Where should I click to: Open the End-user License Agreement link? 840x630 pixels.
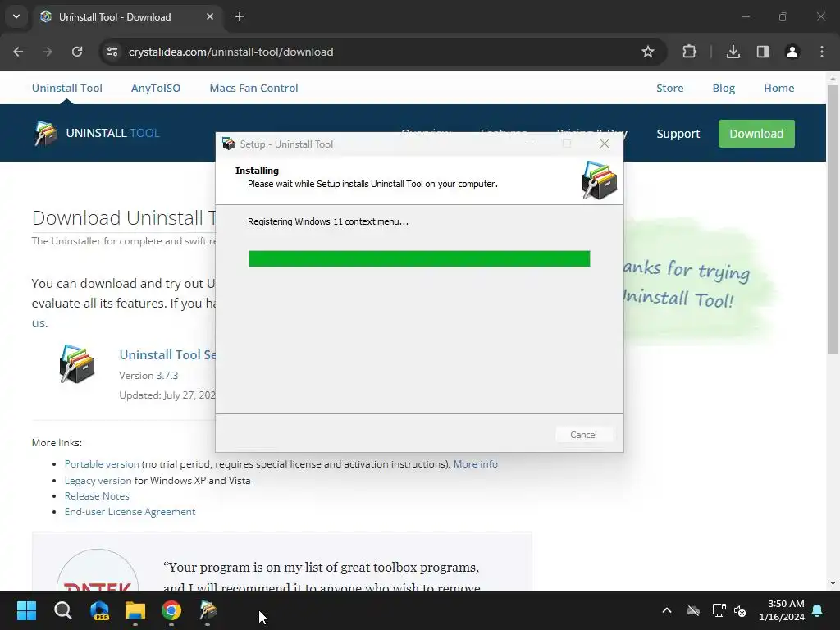coord(130,512)
